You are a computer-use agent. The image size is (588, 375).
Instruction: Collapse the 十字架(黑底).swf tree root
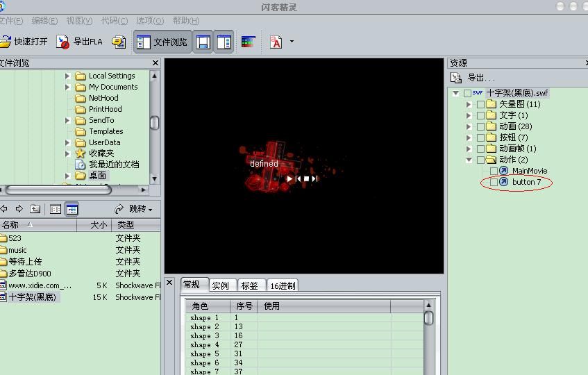point(455,93)
